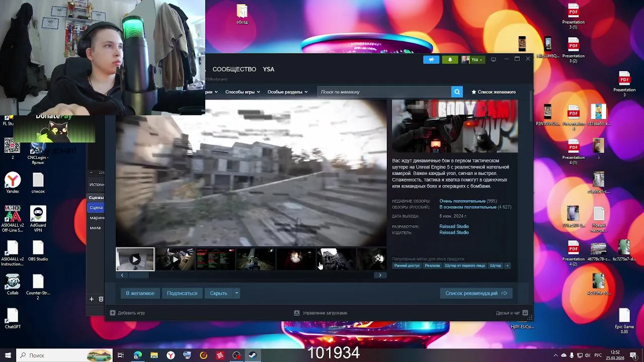Open Список желаемого link
The height and width of the screenshot is (362, 644).
pyautogui.click(x=494, y=92)
